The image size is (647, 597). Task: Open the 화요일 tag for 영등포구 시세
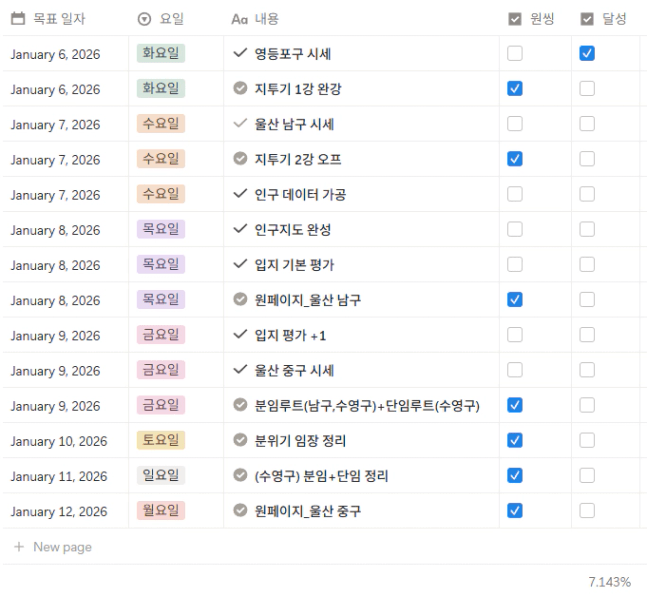161,53
